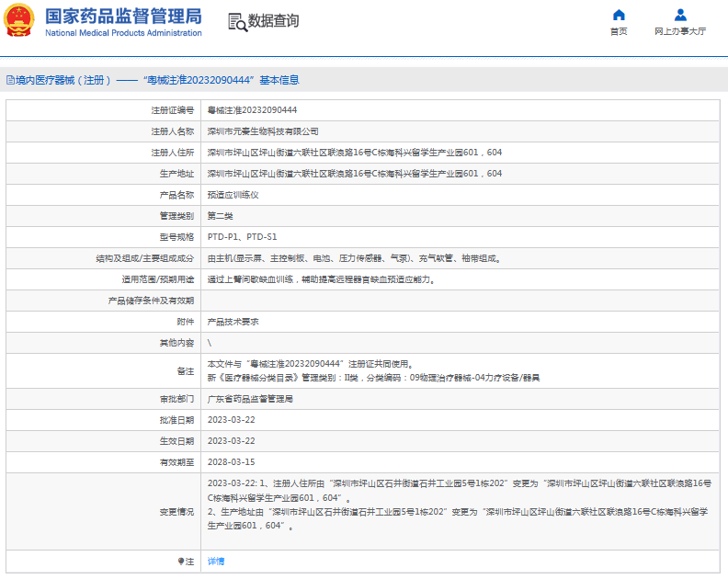Screen dimensions: 728x579
Task: Click the lightbulb icon beside 注
Action: click(181, 562)
